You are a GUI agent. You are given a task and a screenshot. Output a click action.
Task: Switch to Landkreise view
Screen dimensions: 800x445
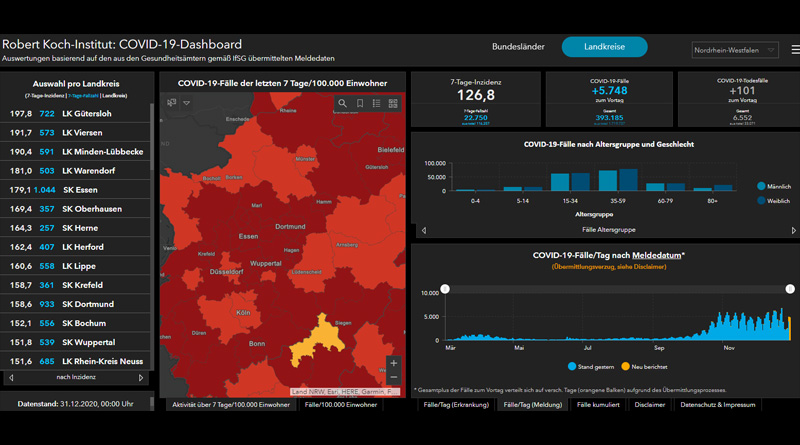click(x=605, y=46)
